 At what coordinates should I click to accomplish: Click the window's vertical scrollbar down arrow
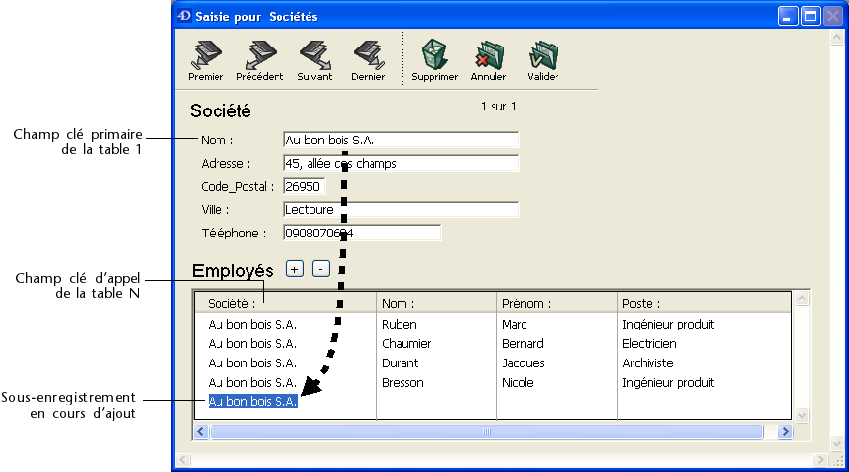click(837, 444)
